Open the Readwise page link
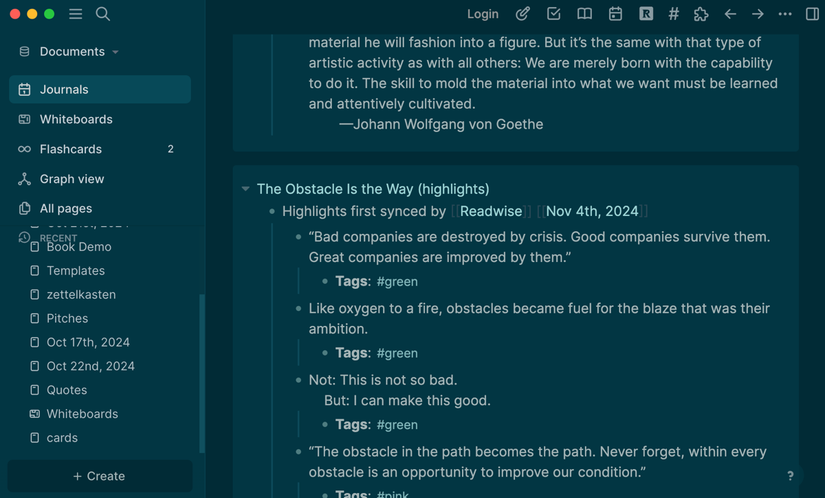This screenshot has height=498, width=825. point(491,211)
